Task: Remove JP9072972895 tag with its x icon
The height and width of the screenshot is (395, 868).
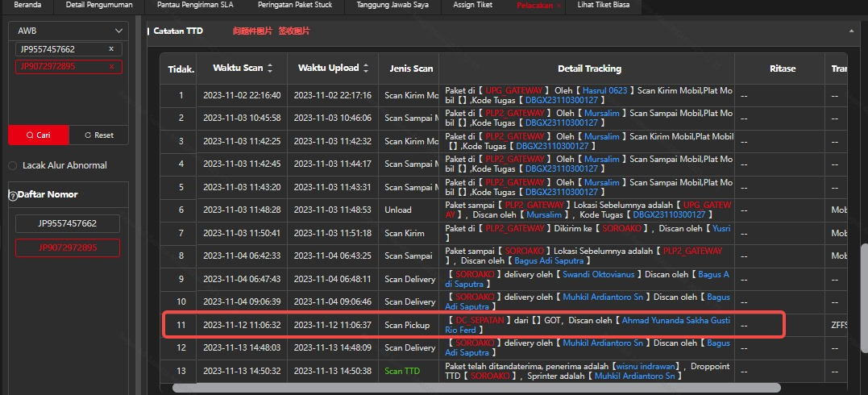Action: [x=111, y=66]
